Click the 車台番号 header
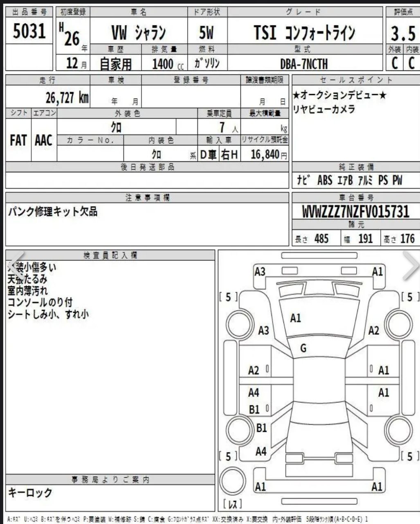The width and height of the screenshot is (420, 524). 356,198
